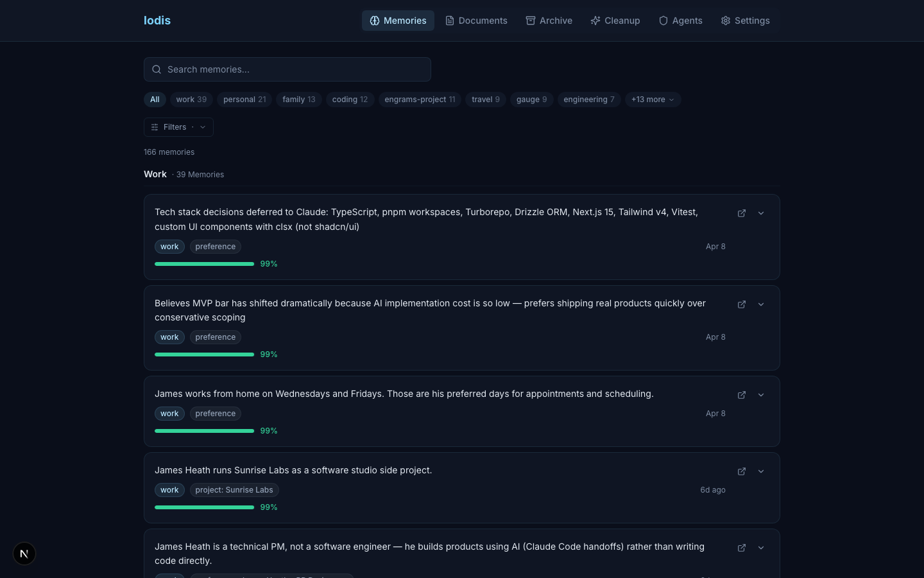Screen dimensions: 924x578
Task: Expand the +13 more filter list
Action: coord(653,100)
